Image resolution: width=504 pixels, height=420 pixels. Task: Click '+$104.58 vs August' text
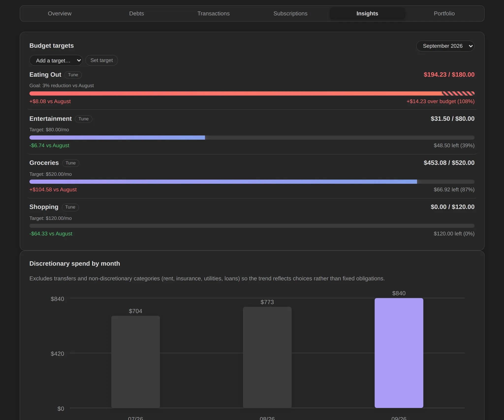53,189
